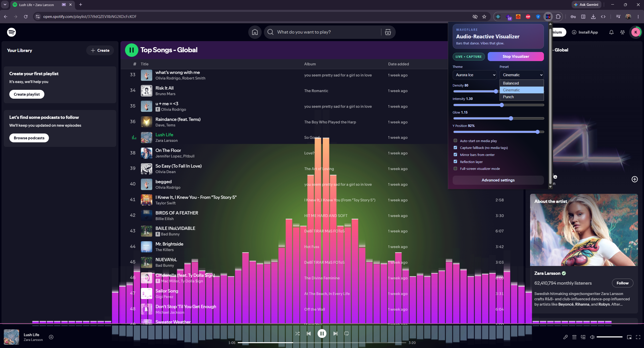Adjust the Glow slider

pyautogui.click(x=499, y=118)
